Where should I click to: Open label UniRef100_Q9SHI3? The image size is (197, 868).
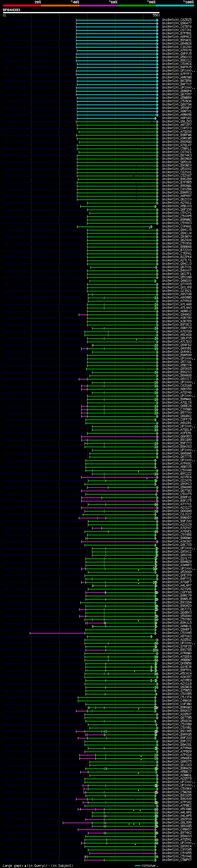[x=177, y=484]
